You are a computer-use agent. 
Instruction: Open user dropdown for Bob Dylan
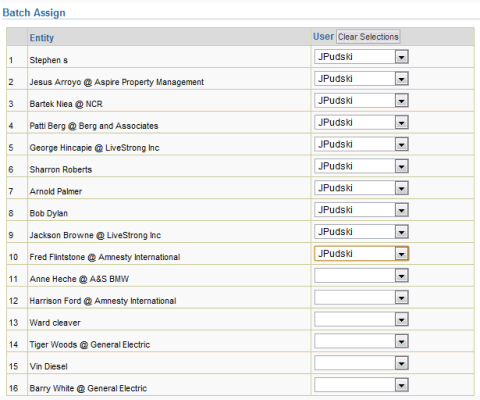tap(361, 210)
